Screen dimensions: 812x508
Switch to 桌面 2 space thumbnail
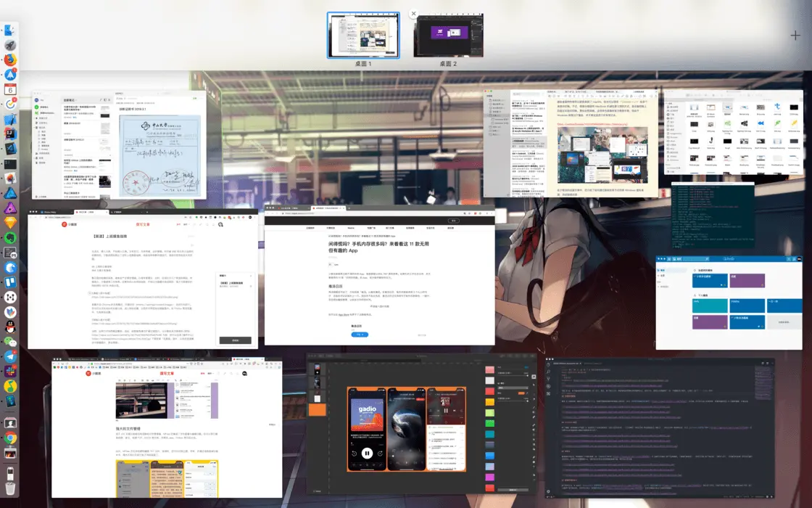pyautogui.click(x=449, y=36)
